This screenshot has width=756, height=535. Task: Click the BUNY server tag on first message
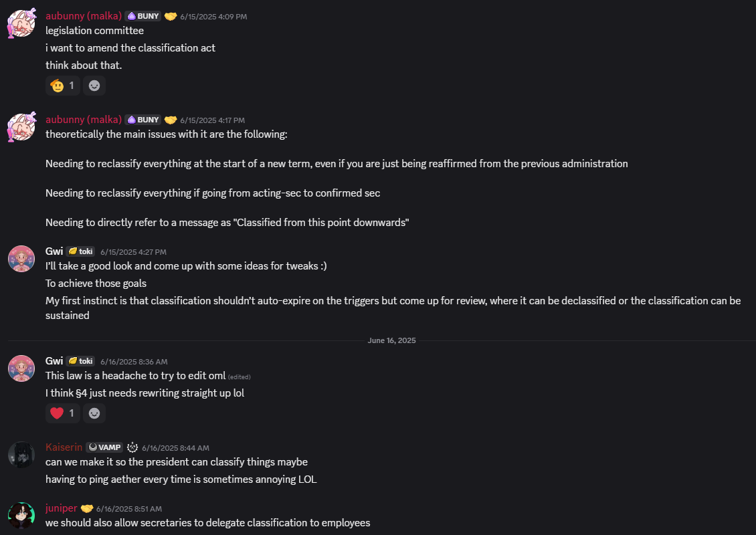pyautogui.click(x=143, y=16)
